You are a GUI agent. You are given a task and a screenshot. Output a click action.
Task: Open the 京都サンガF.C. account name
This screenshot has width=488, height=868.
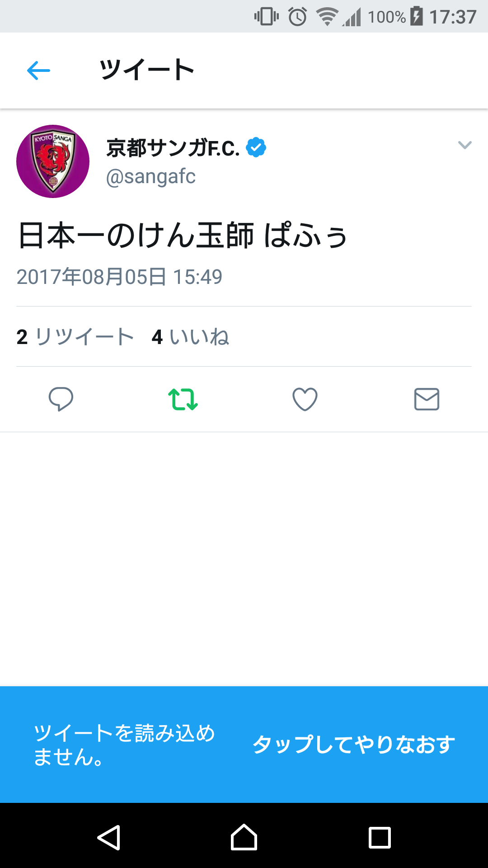(173, 148)
